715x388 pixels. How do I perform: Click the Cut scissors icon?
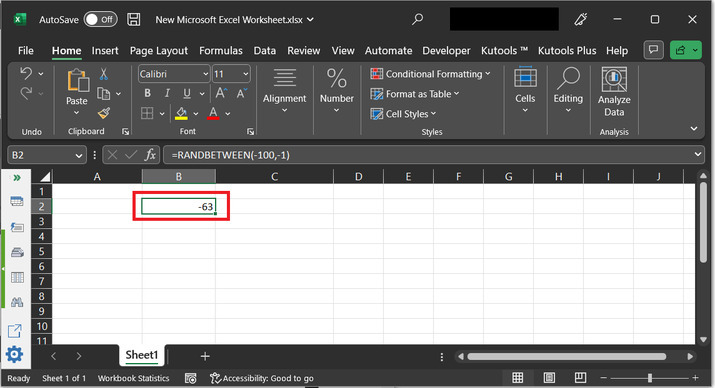pyautogui.click(x=104, y=74)
